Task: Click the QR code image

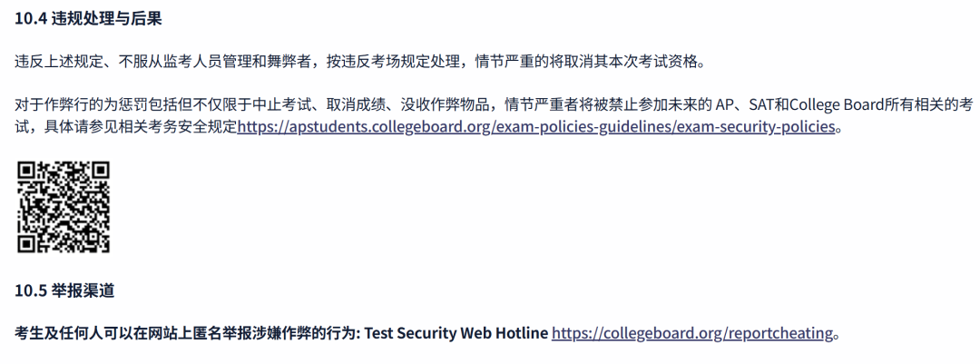Action: click(64, 207)
